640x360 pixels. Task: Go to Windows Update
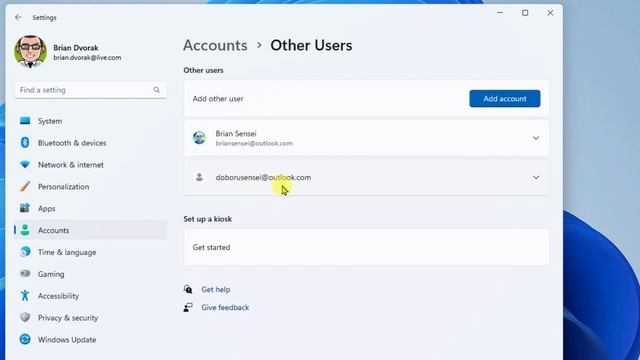pos(90,340)
